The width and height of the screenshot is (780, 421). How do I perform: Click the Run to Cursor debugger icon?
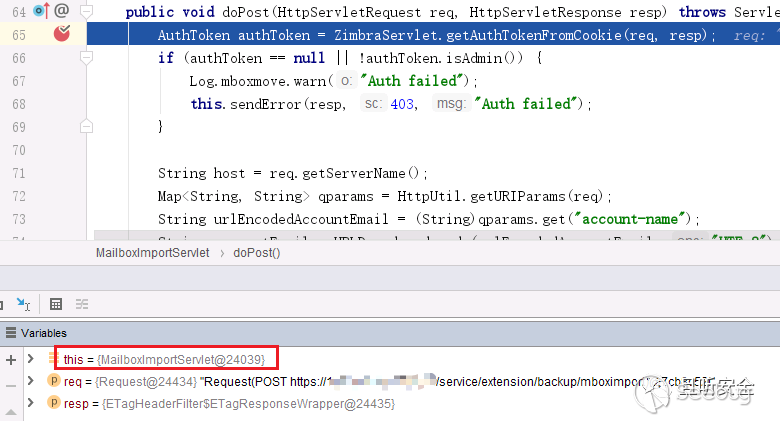click(23, 304)
